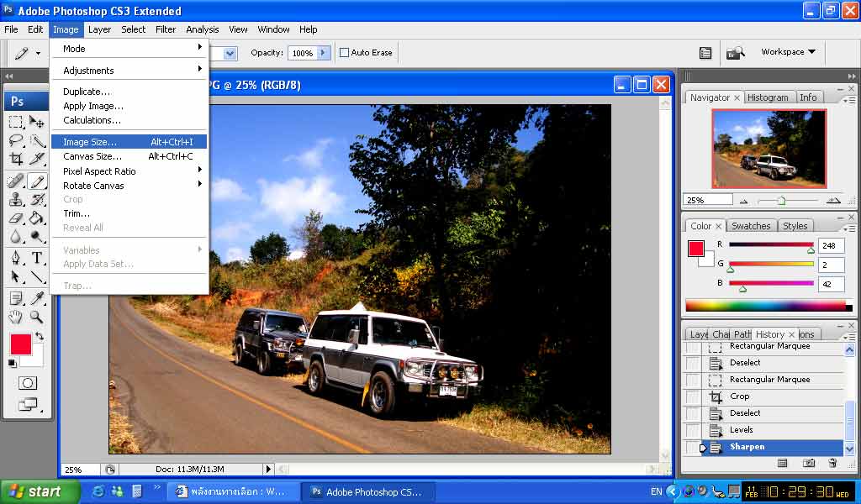Select the Zoom tool in toolbox
861x504 pixels.
(x=37, y=317)
